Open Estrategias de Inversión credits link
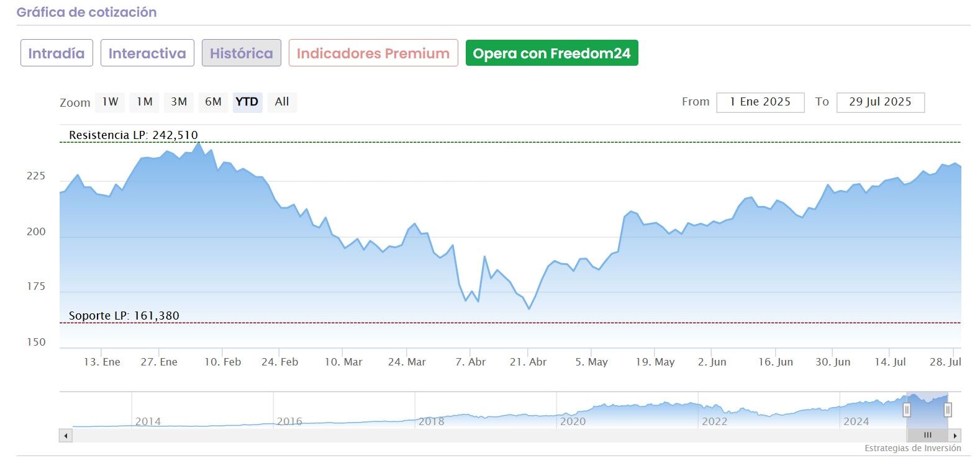The height and width of the screenshot is (471, 980). point(912,448)
